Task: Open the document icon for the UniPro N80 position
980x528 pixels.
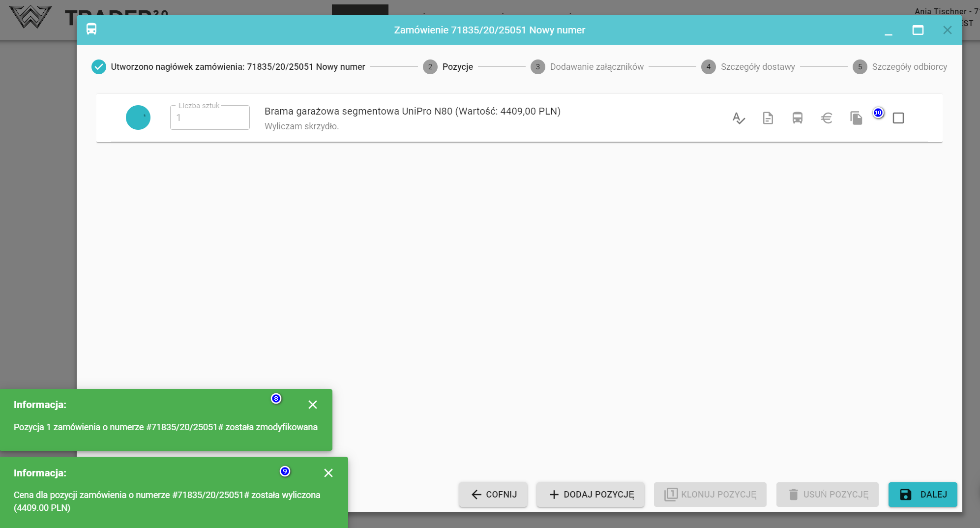Action: [x=768, y=118]
